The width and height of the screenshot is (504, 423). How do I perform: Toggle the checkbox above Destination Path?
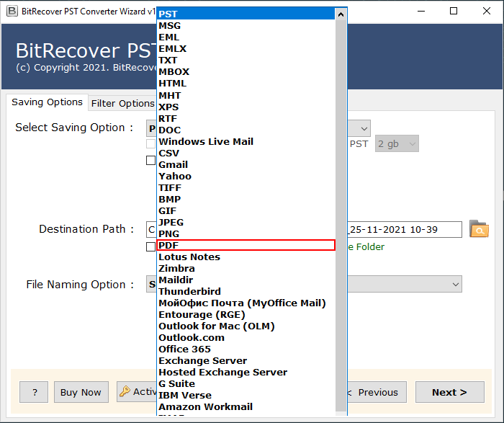(x=151, y=160)
